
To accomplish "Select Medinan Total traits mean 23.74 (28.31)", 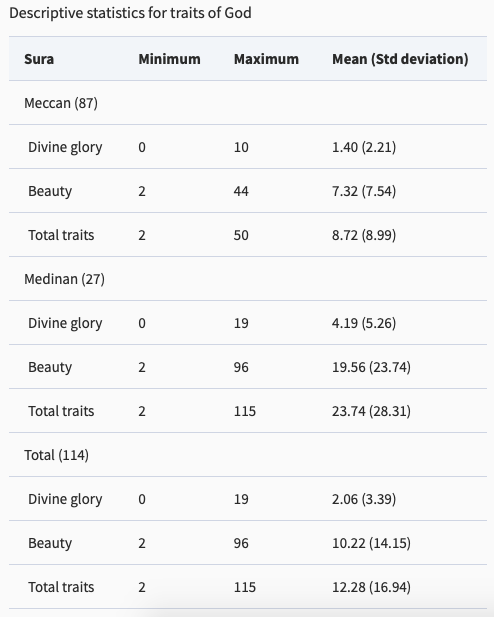I will 371,411.
